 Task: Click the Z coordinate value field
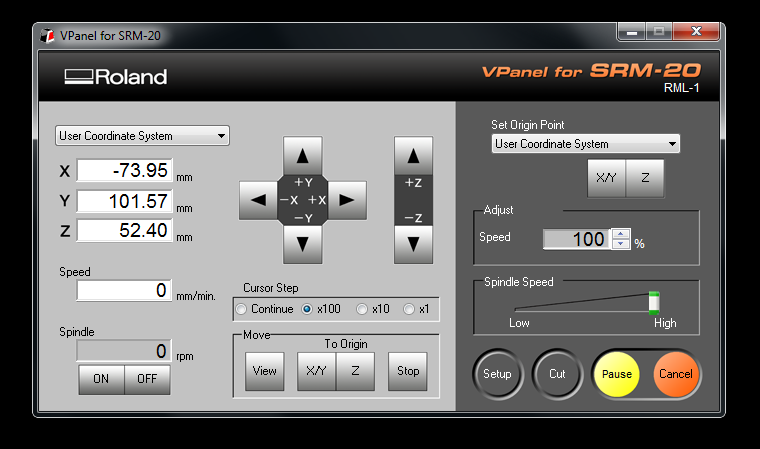(x=125, y=230)
